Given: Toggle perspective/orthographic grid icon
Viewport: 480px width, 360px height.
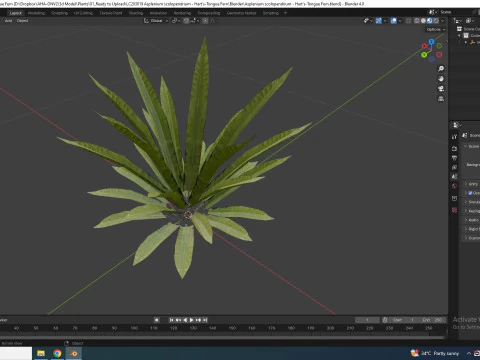Looking at the screenshot, I should tap(441, 99).
